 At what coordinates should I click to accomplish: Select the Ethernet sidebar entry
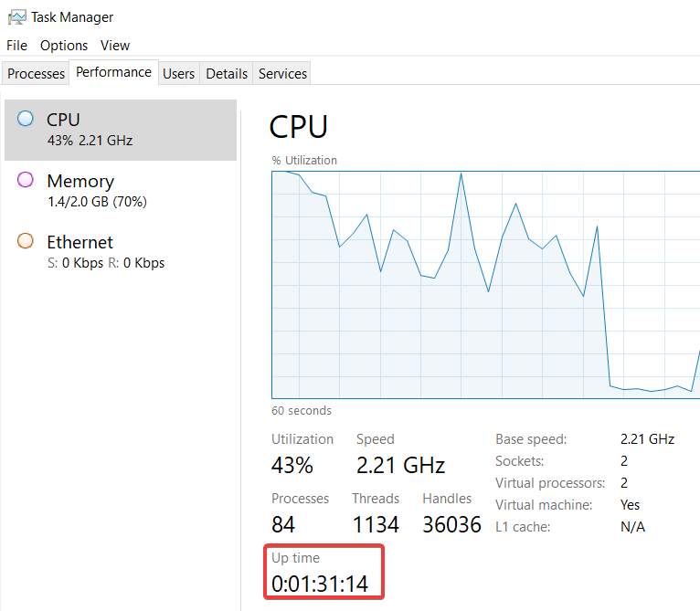[x=121, y=251]
